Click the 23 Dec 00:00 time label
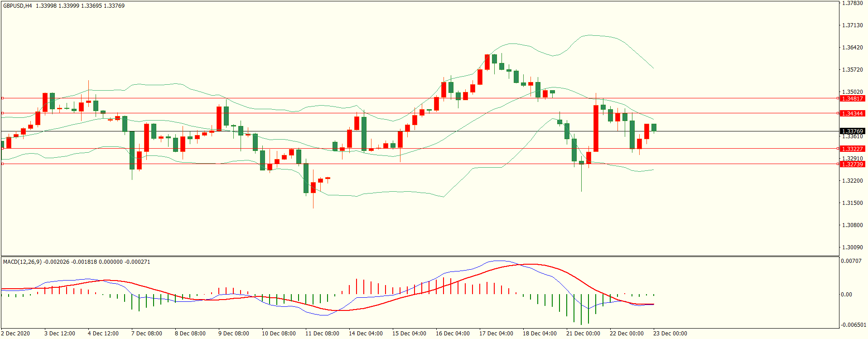The image size is (868, 339). [x=670, y=334]
